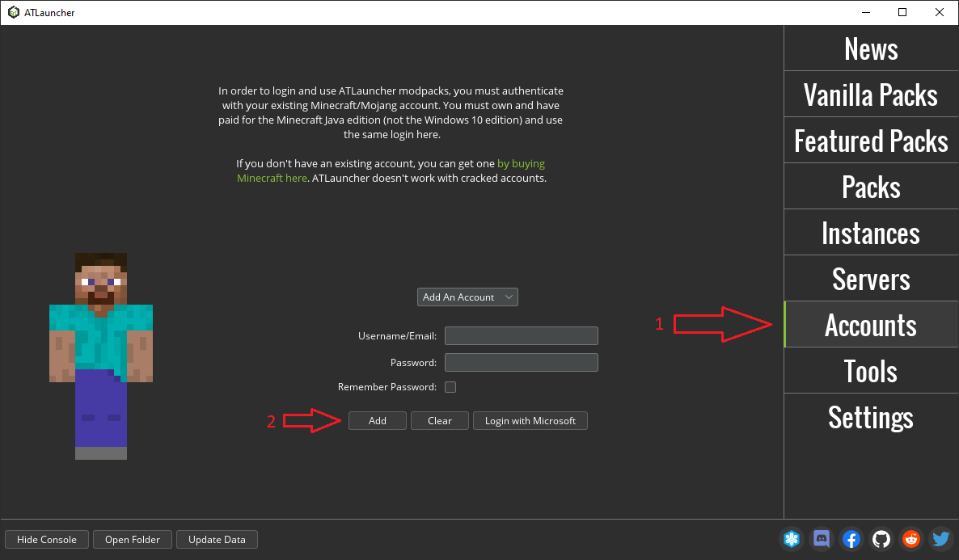Click the Update Data button
Screen dimensions: 959x560
[217, 539]
